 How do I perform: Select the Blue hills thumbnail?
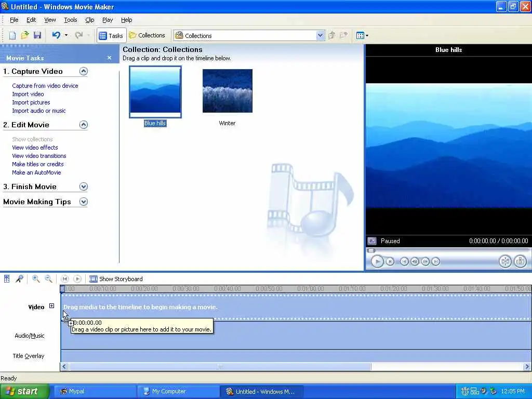pyautogui.click(x=155, y=91)
